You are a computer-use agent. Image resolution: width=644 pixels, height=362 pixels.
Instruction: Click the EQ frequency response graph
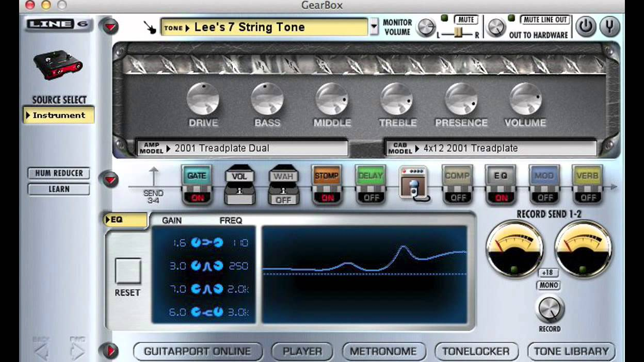[x=364, y=274]
